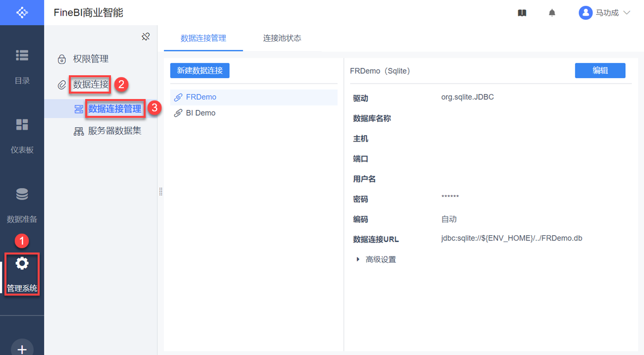Screen dimensions: 644x355
Task: Expand the 马功成 account dropdown arrow
Action: point(626,13)
